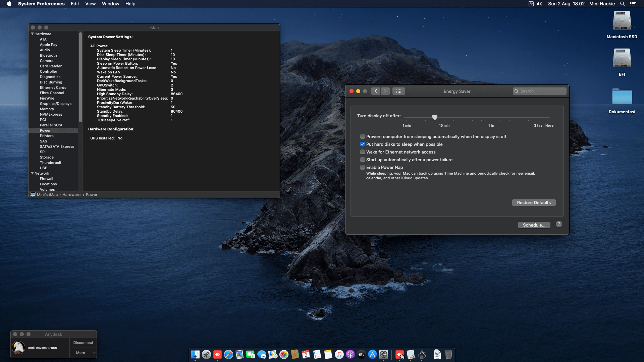
Task: Uncheck Put hard disks to sleep when possible
Action: pos(363,144)
